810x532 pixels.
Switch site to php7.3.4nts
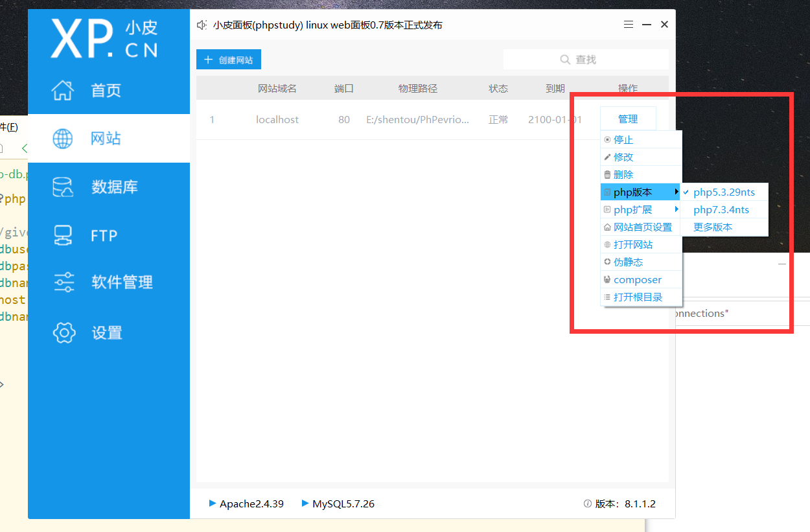(x=724, y=209)
